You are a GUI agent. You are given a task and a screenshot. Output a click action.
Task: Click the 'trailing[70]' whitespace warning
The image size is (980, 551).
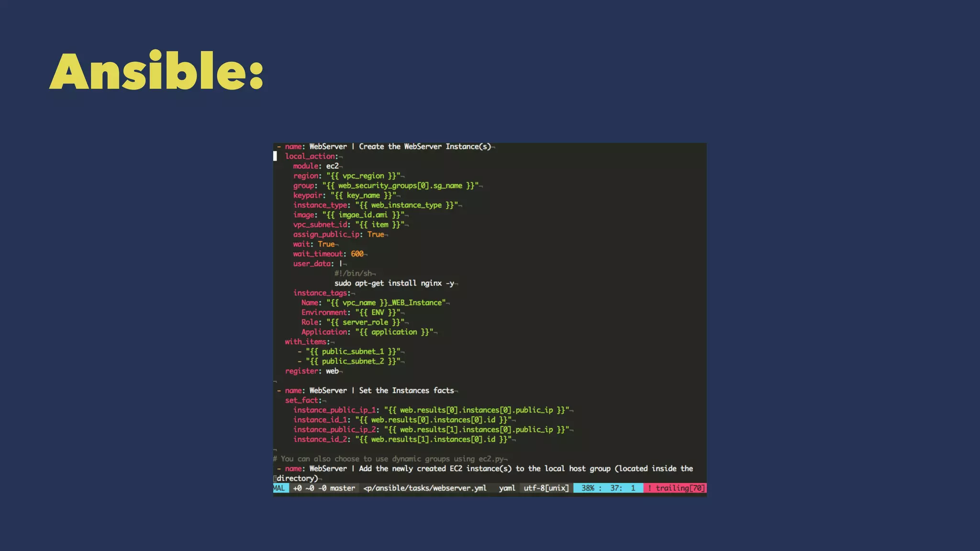pos(675,488)
